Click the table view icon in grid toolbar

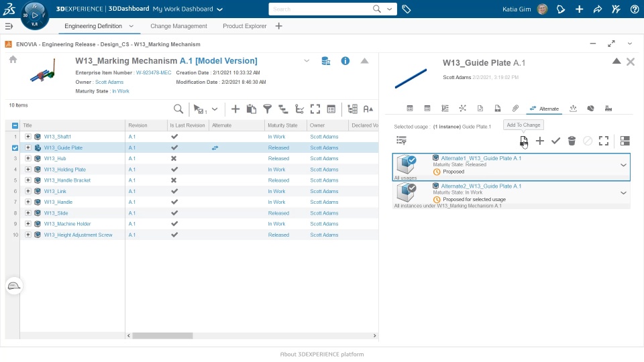pos(331,109)
